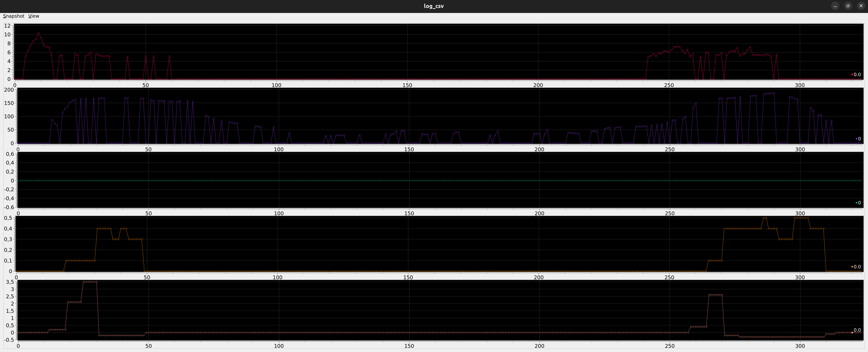Click the y-axis label 10 in top plot
Viewport: 868px width, 352px height.
pos(7,34)
